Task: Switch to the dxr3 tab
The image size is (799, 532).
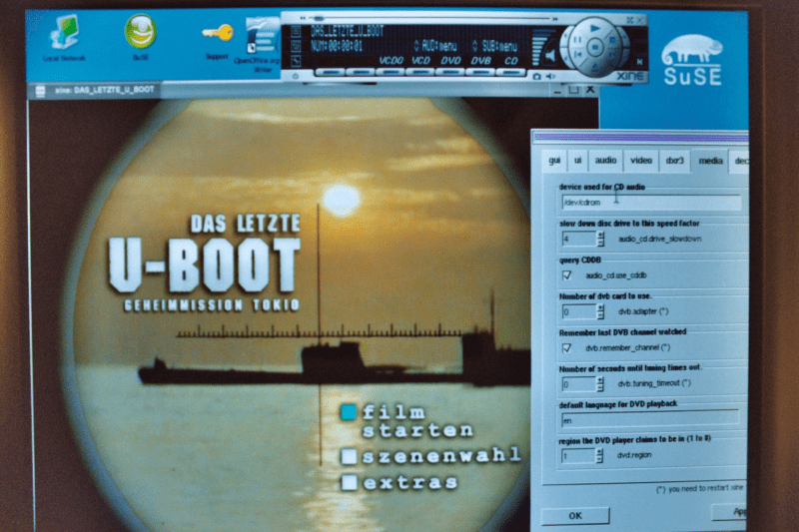Action: click(x=675, y=161)
